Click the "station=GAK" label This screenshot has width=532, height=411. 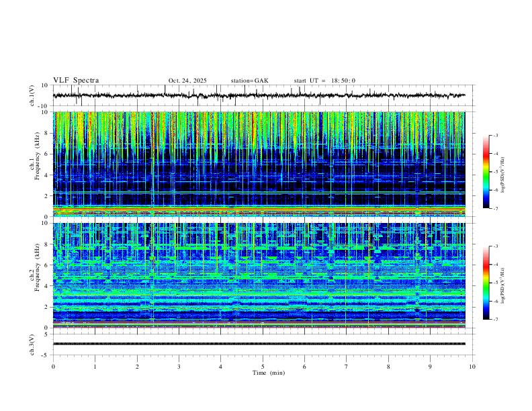pos(249,81)
